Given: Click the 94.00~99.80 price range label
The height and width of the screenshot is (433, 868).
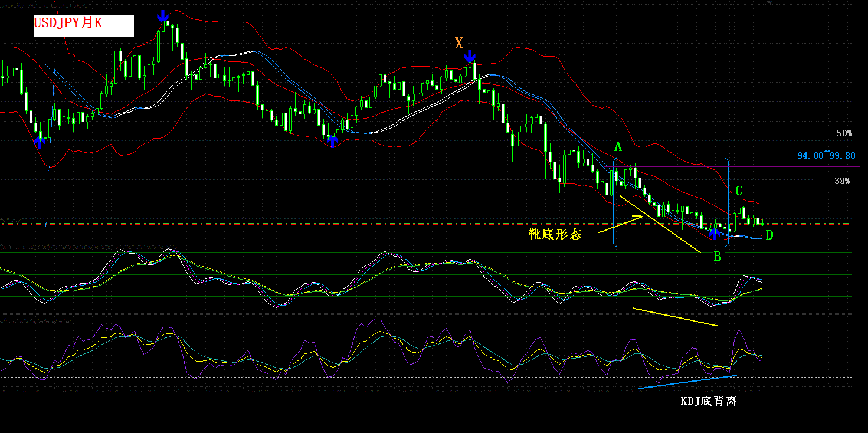Looking at the screenshot, I should tap(826, 156).
